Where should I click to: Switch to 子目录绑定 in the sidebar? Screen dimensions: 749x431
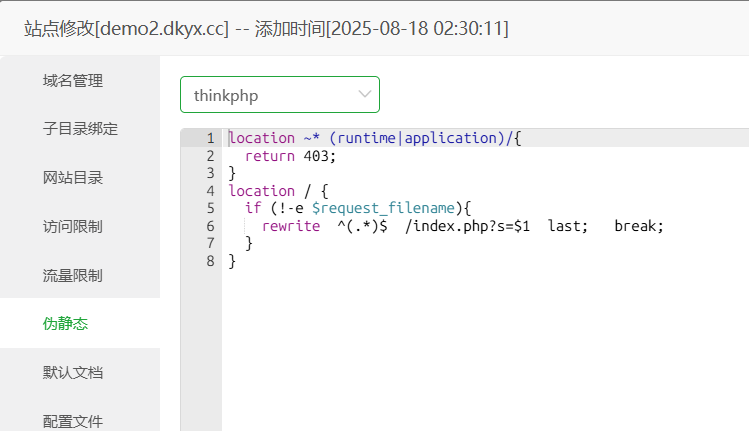[x=80, y=129]
